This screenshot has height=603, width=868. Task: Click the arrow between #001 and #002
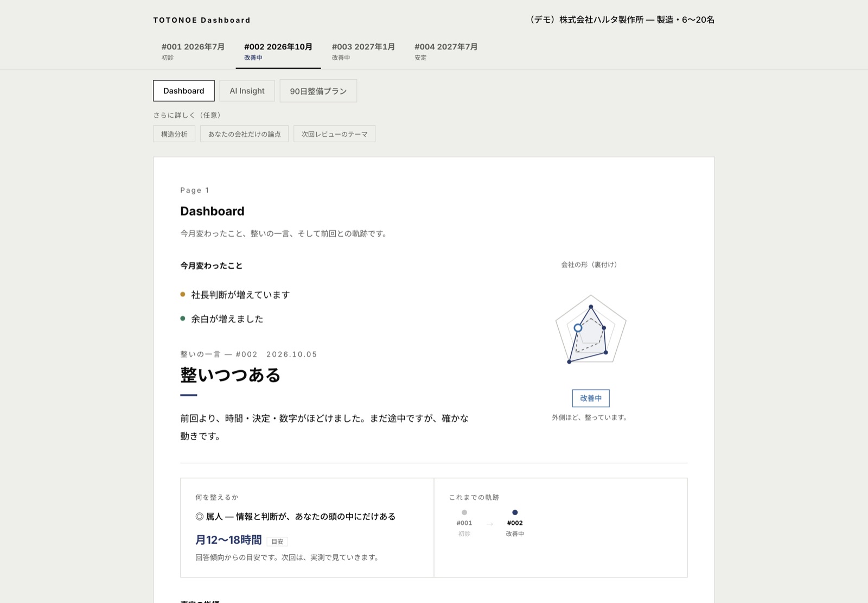point(490,524)
